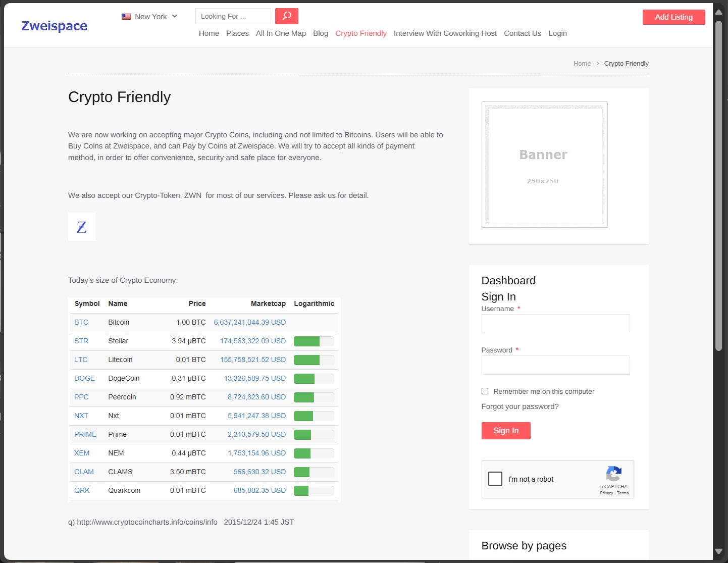Click Login in the navigation menu

pos(557,33)
